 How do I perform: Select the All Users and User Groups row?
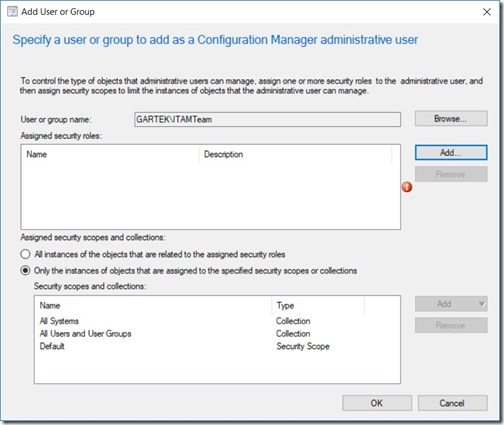click(x=217, y=334)
